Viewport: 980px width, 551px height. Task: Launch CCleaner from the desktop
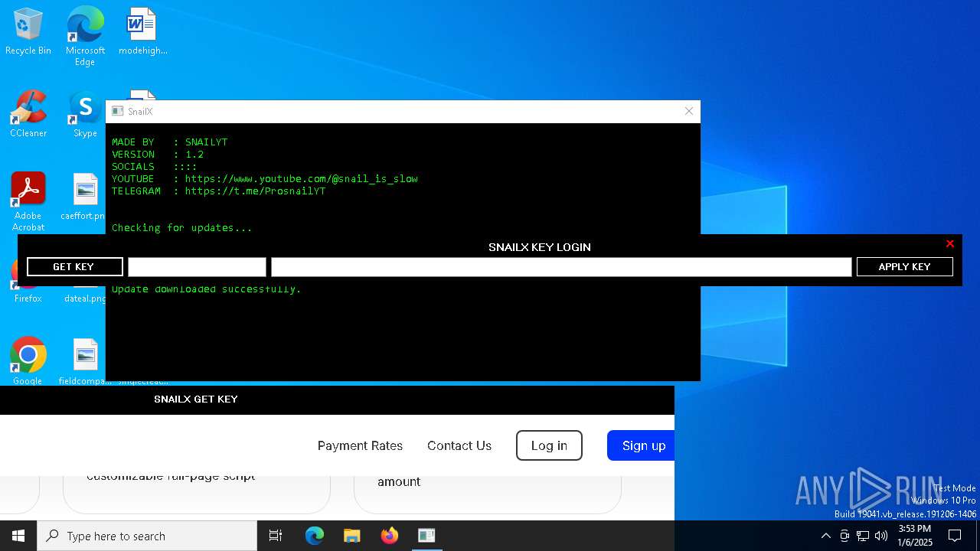[28, 114]
